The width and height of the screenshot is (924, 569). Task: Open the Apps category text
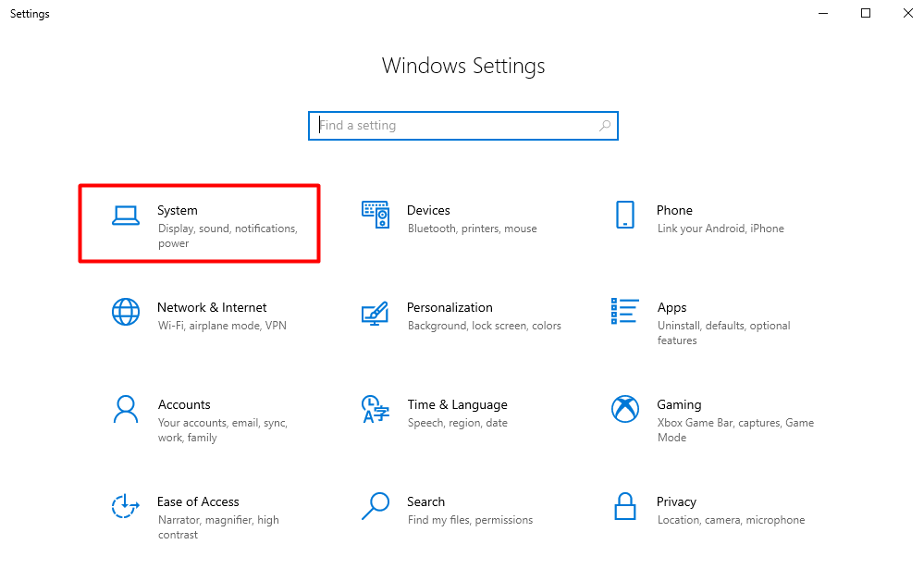(x=671, y=308)
